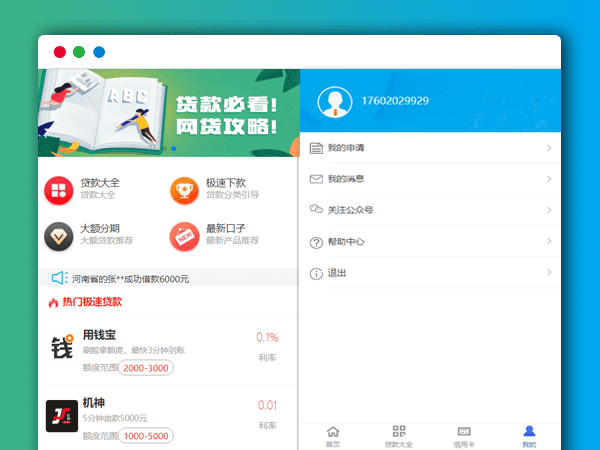Open 极速下款 category link
Viewport: 600px width, 450px height.
226,183
